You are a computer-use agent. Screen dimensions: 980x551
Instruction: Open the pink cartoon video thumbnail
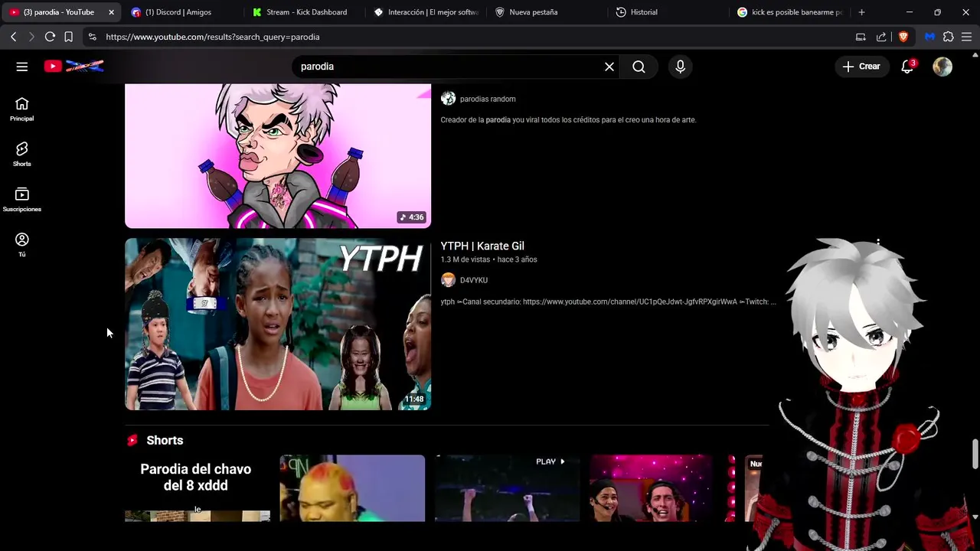pyautogui.click(x=278, y=156)
